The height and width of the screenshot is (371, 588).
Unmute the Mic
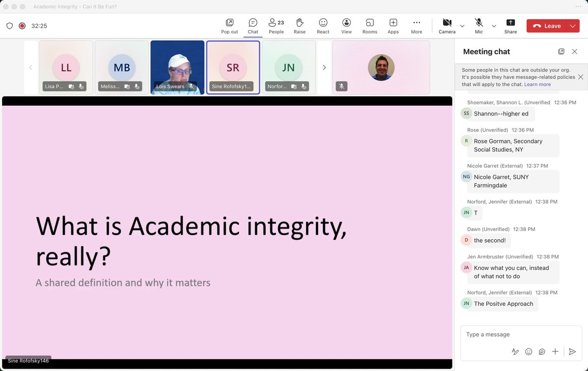point(479,26)
